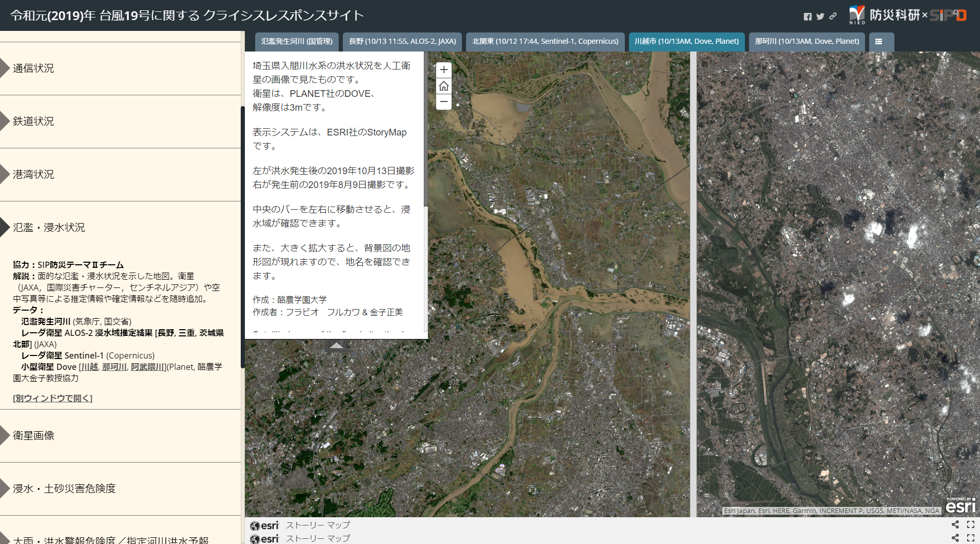Copy the page link via chain icon

(833, 16)
